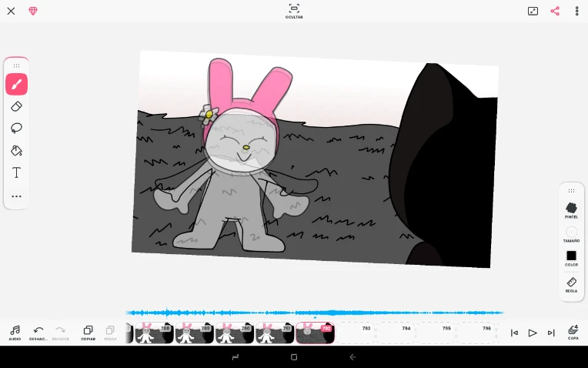Open the premium diamond icon
Screen dimensions: 588x368
coord(33,11)
